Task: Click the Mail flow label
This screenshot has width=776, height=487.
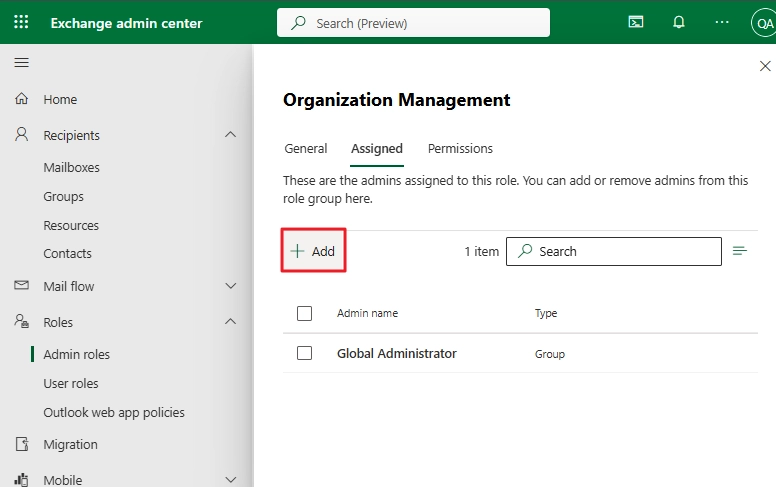Action: pos(69,286)
